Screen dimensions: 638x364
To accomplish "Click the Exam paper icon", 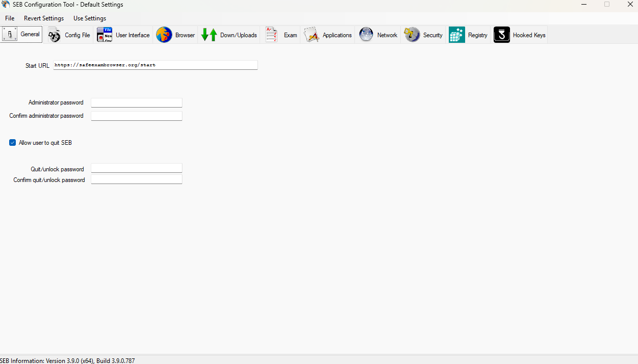I will tap(271, 35).
